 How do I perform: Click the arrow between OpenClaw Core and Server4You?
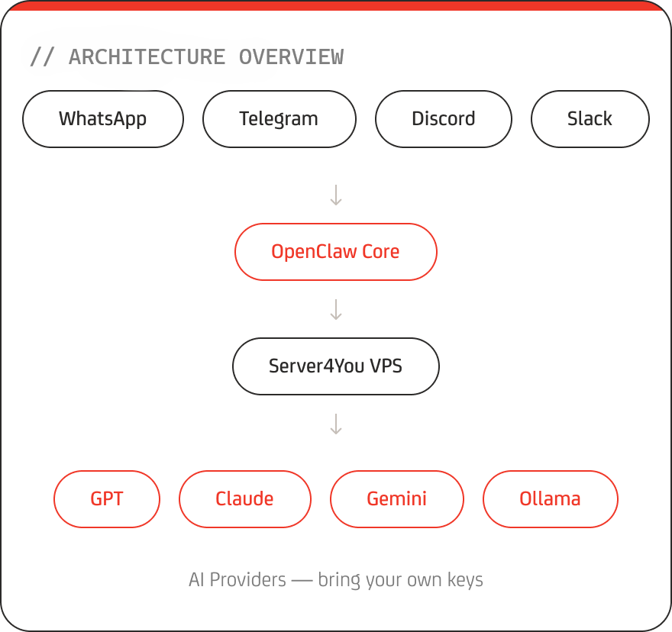coord(335,309)
